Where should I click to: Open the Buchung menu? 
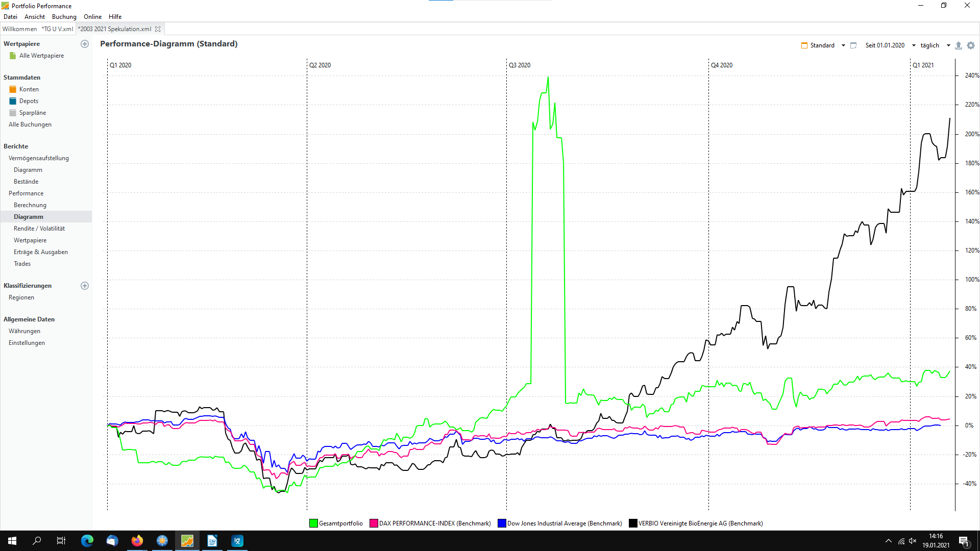[64, 17]
